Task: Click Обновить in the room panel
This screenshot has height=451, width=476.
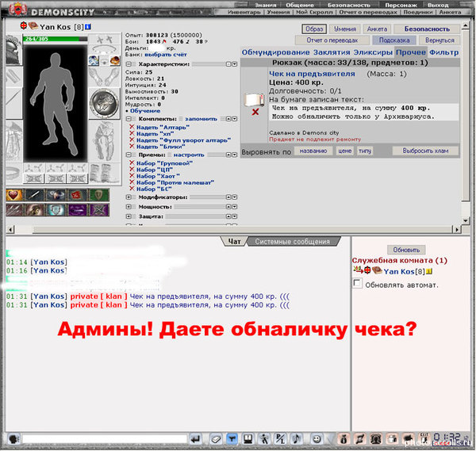Action: pos(406,250)
